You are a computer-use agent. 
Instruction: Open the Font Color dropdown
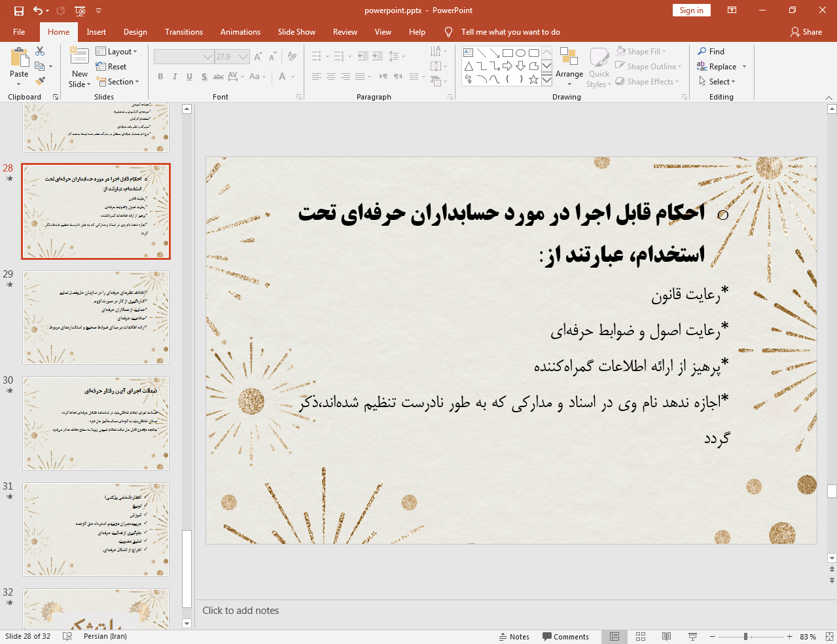pos(292,77)
